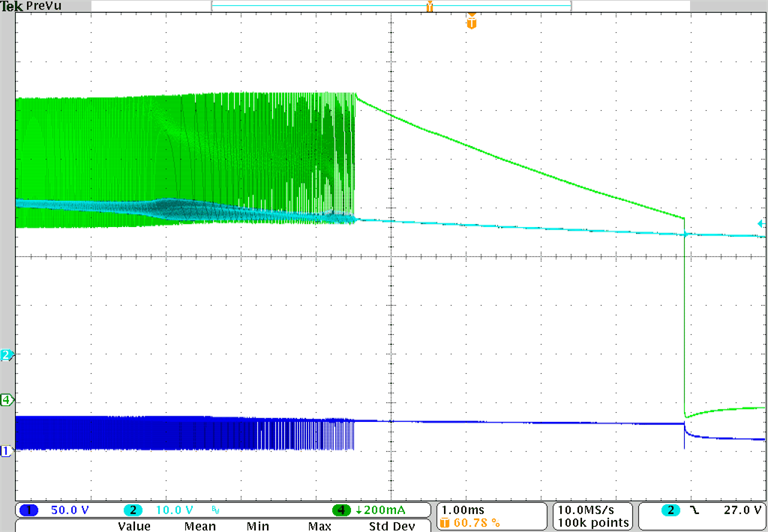Select the Std Dev column header
Screen dimensions: 768x532
click(391, 526)
